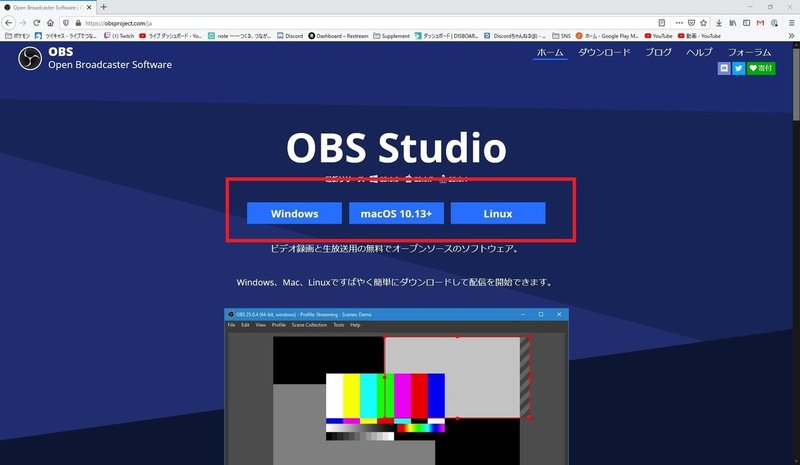Click the OBS Studio heading text
Viewport: 800px width, 465px height.
point(396,148)
